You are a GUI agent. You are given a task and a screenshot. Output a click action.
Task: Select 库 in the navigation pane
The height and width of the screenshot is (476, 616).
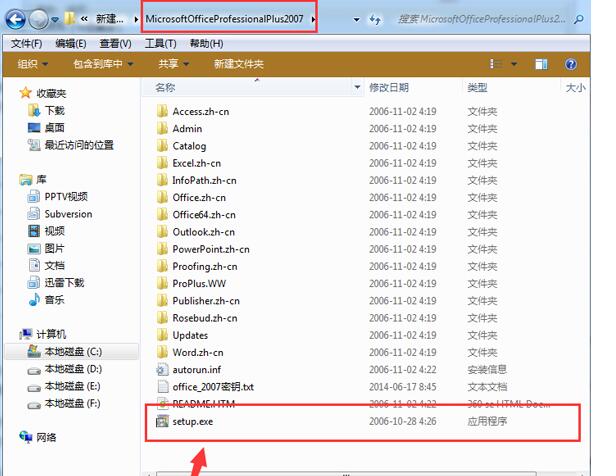coord(41,179)
